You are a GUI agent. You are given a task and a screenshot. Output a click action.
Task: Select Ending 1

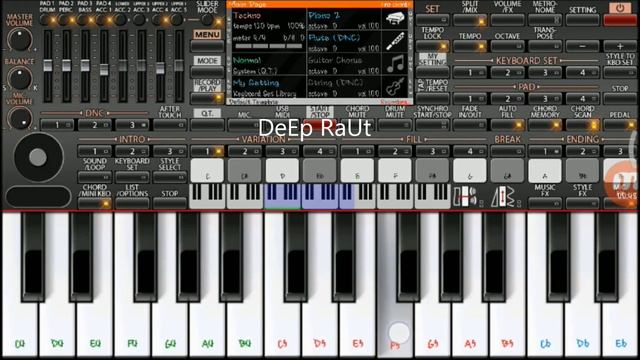(545, 151)
